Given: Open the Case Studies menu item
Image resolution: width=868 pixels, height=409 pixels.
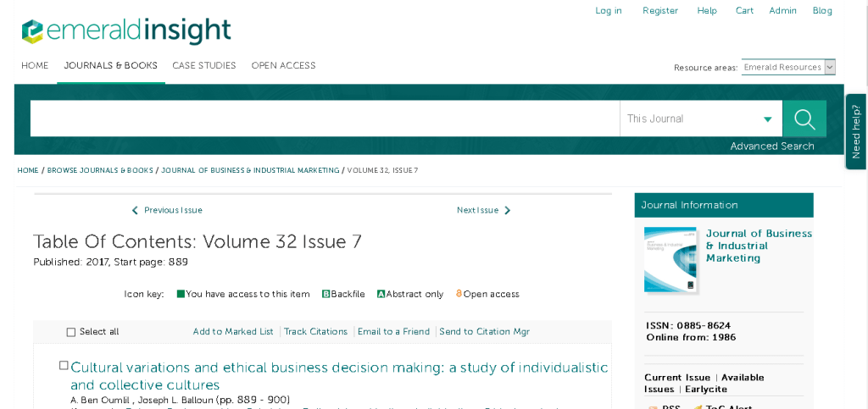Looking at the screenshot, I should tap(203, 66).
